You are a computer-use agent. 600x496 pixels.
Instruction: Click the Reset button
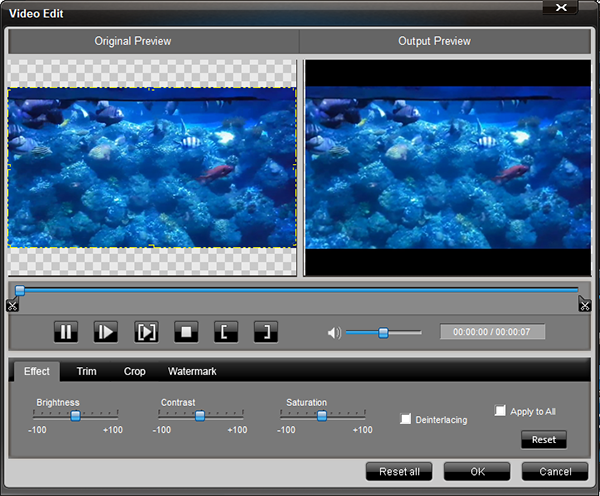[x=544, y=440]
